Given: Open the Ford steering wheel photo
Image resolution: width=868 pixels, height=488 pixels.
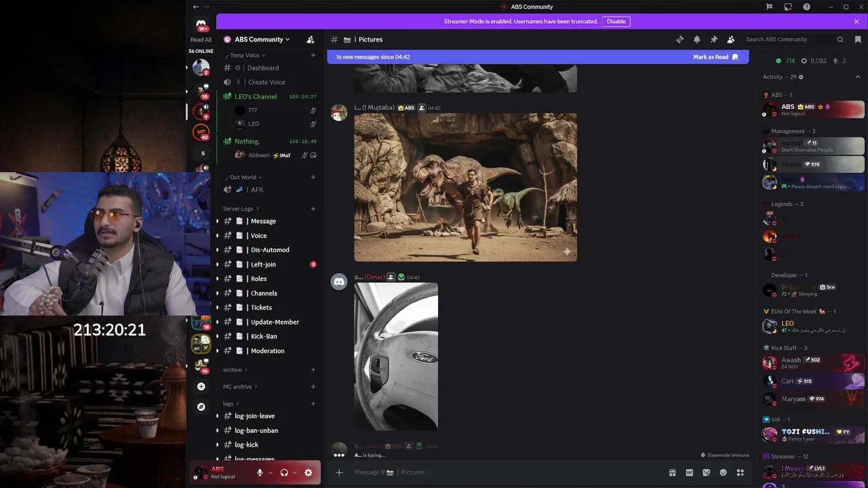Looking at the screenshot, I should click(x=396, y=357).
